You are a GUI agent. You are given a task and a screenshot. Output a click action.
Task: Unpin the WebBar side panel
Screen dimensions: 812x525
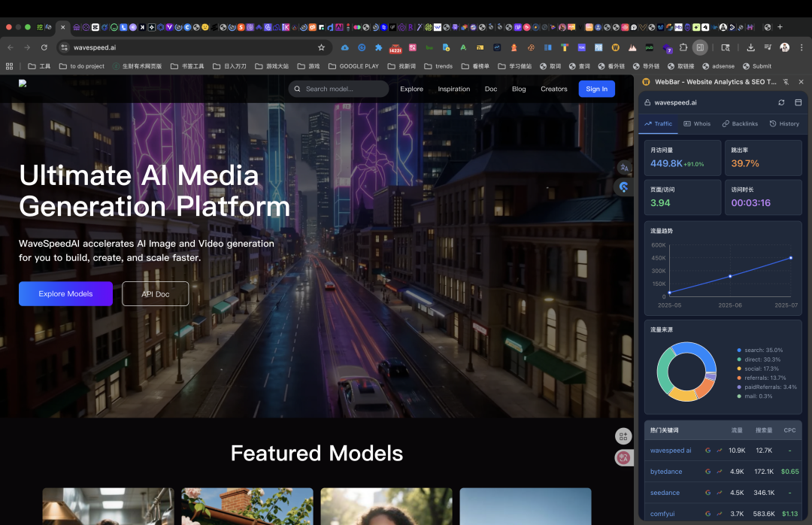(x=786, y=82)
